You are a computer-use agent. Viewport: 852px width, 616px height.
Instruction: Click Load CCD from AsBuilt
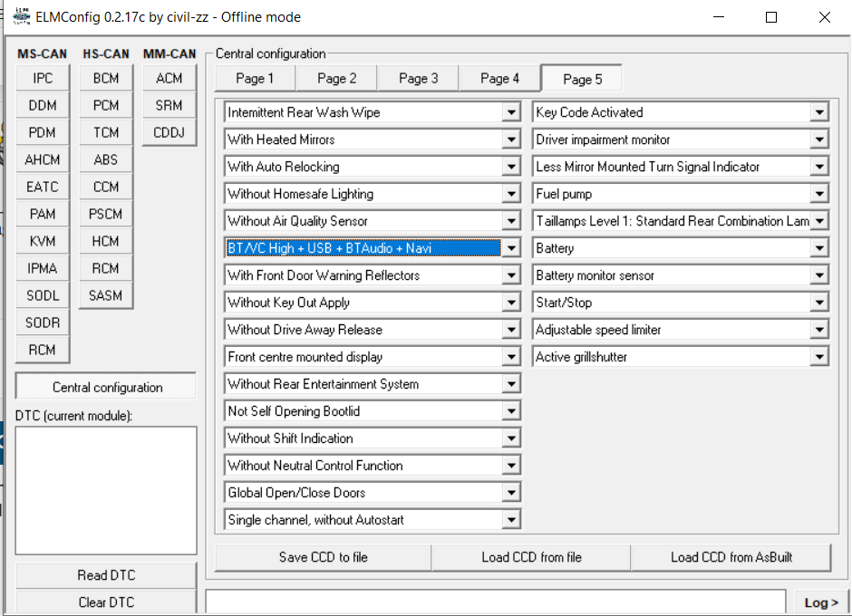[x=731, y=558]
